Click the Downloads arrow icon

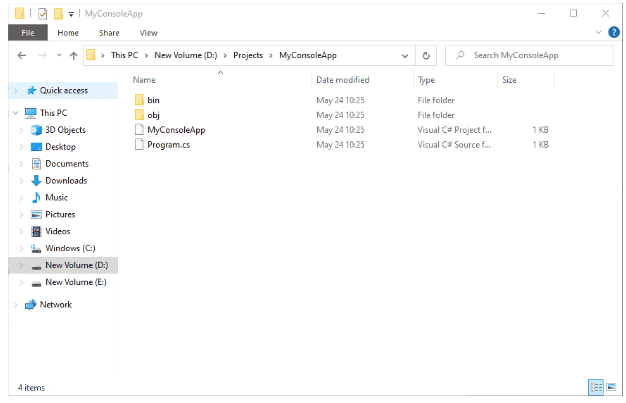click(x=36, y=181)
